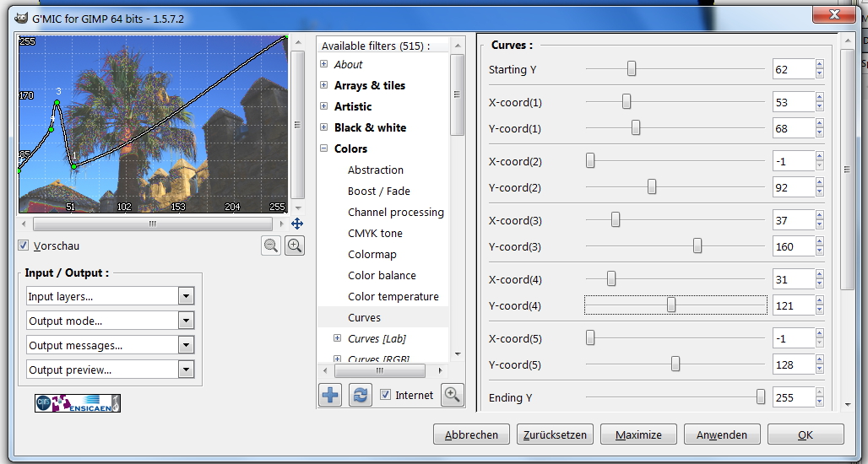
Task: Select the Color balance filter
Action: tap(382, 275)
